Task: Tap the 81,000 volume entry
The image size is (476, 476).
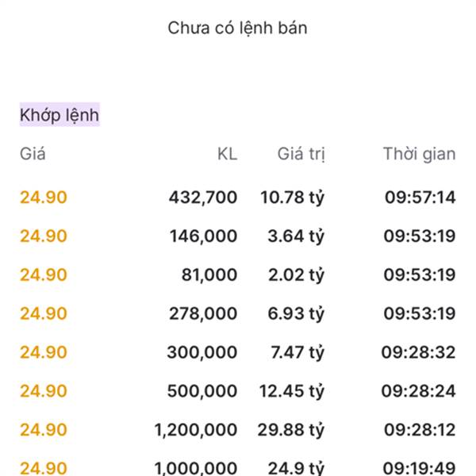Action: pyautogui.click(x=207, y=275)
